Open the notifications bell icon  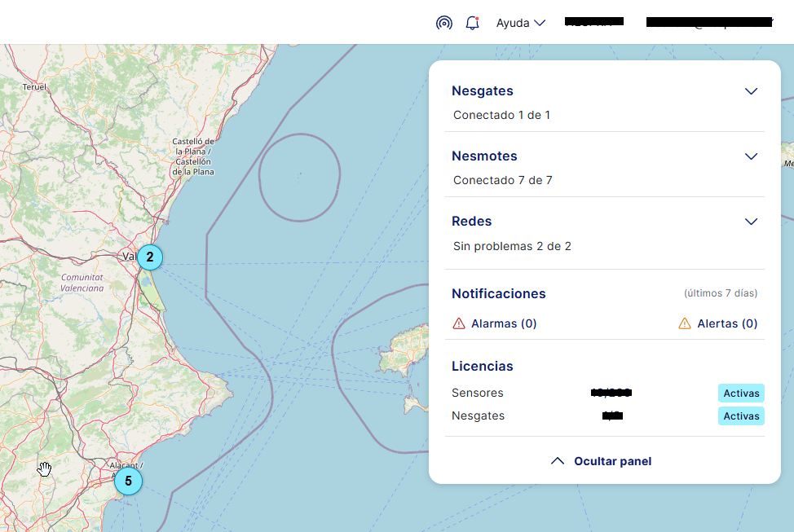tap(472, 23)
